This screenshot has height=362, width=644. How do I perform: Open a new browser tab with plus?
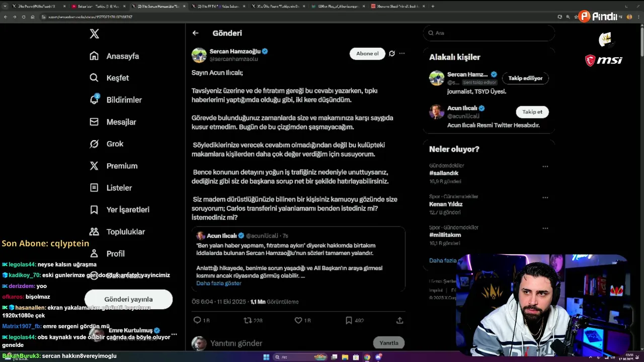coord(433,6)
